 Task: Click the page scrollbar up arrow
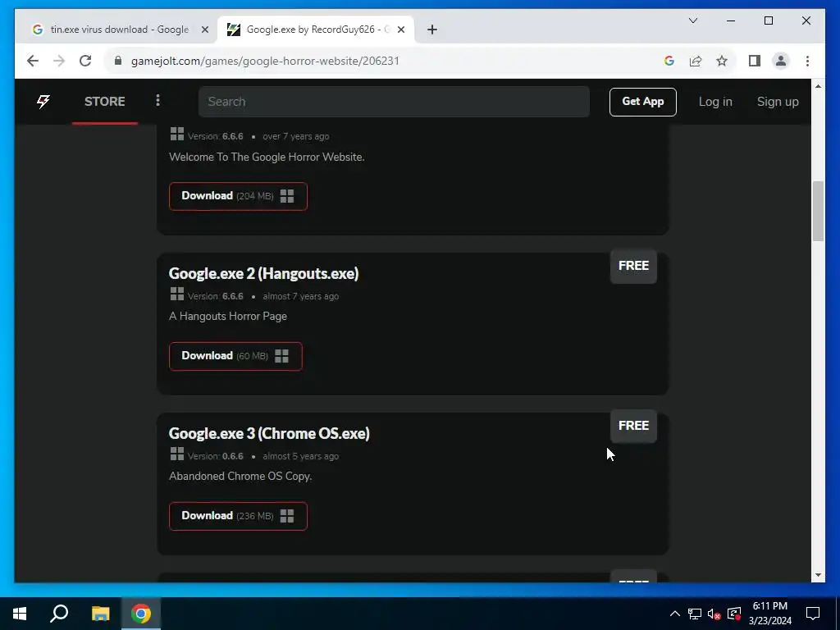coord(818,86)
